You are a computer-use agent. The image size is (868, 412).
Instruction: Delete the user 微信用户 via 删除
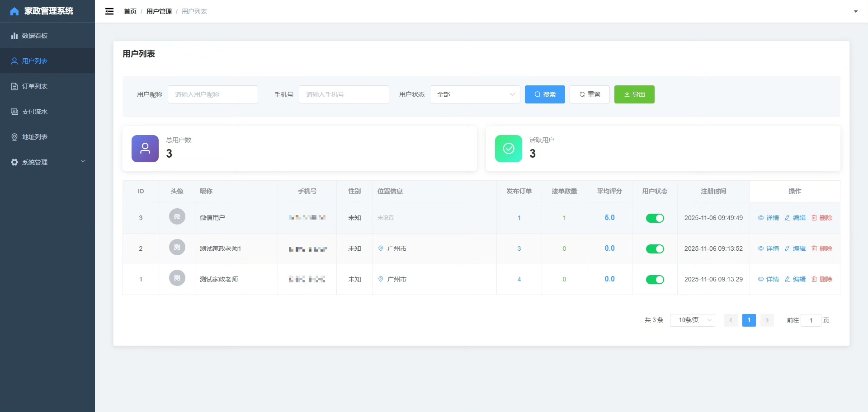click(x=821, y=218)
